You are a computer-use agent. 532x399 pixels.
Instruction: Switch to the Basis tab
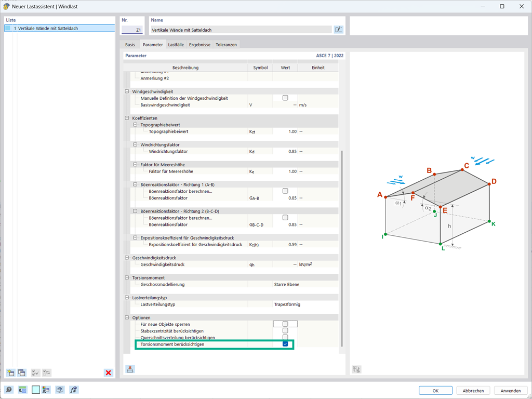(x=130, y=45)
